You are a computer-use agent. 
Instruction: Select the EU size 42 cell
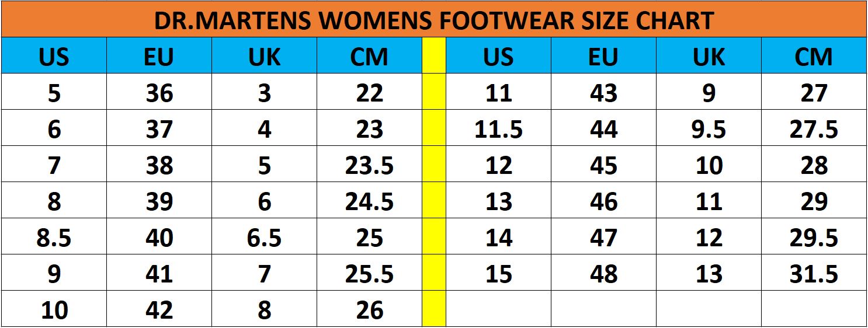[x=159, y=309]
